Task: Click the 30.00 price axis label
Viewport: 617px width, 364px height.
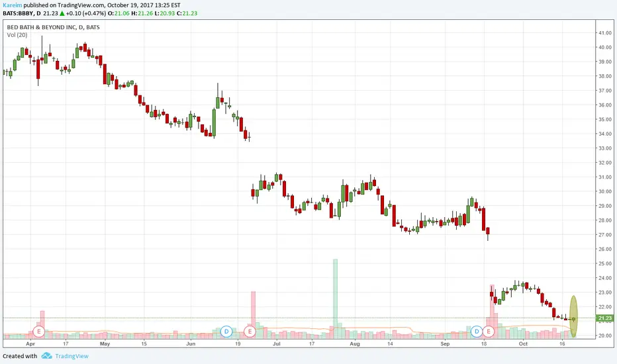Action: [x=605, y=192]
